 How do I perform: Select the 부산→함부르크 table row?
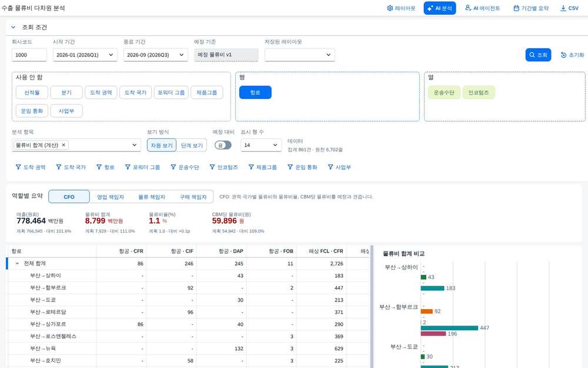point(189,288)
